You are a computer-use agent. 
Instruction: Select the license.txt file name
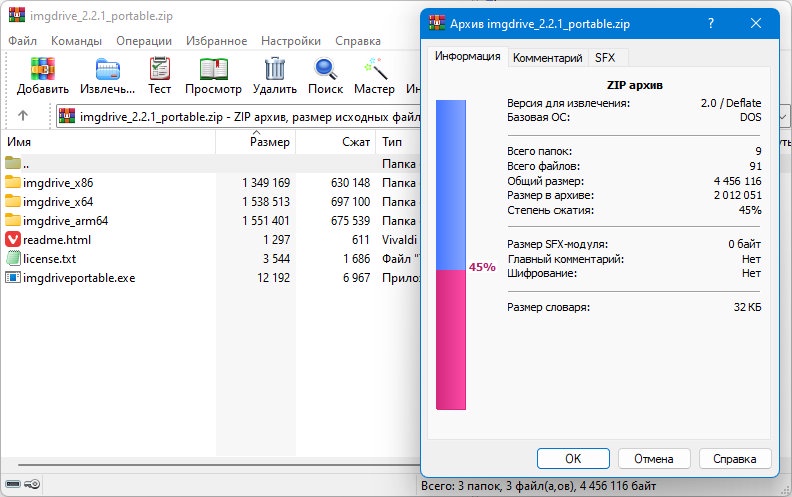click(50, 259)
